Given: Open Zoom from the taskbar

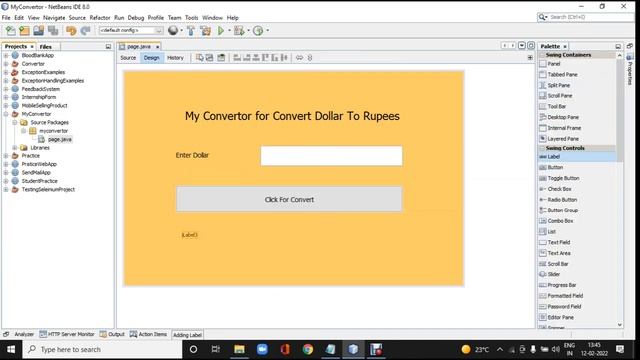Looking at the screenshot, I should coord(262,349).
